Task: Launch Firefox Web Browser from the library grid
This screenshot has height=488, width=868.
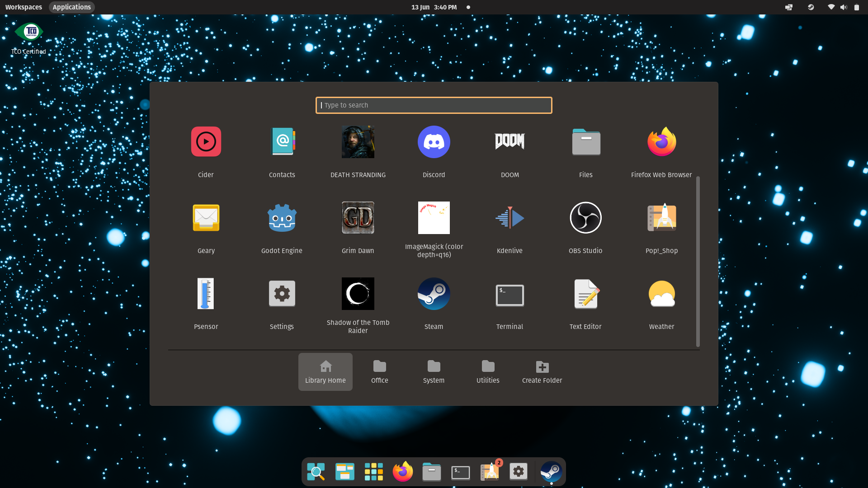Action: (662, 141)
